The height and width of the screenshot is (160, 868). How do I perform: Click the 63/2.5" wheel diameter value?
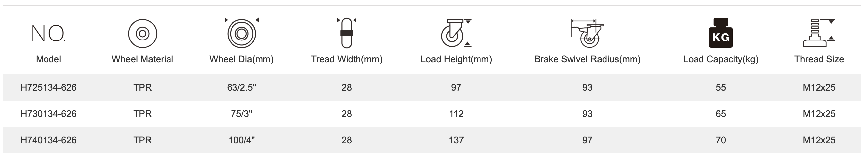coord(241,87)
